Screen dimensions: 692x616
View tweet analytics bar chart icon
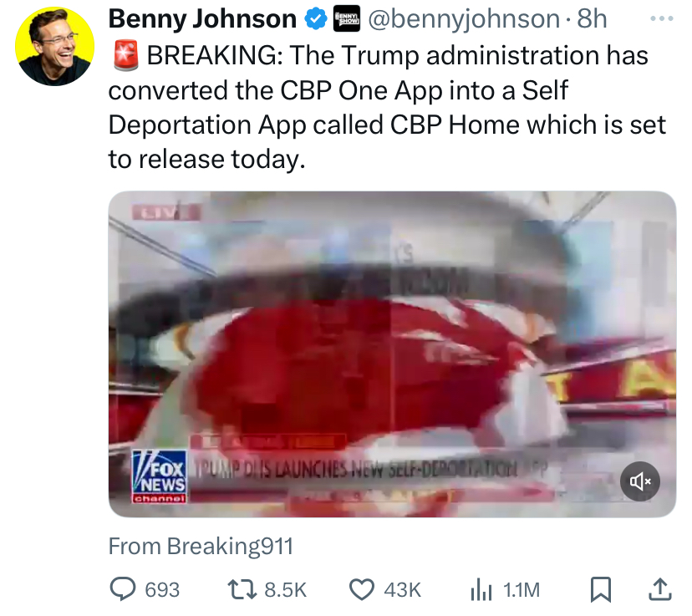[x=481, y=589]
